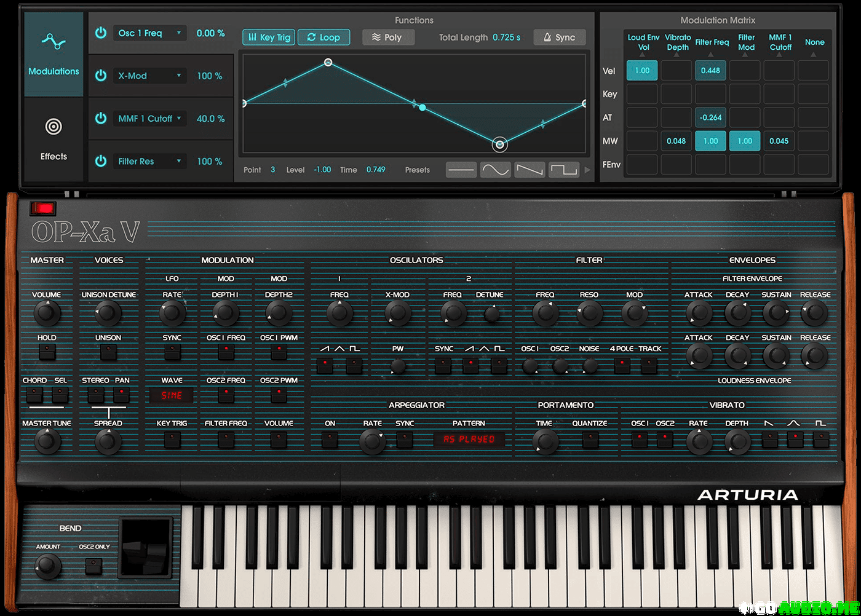Viewport: 861px width, 616px height.
Task: Click the power icon beside Filter Res
Action: (101, 161)
